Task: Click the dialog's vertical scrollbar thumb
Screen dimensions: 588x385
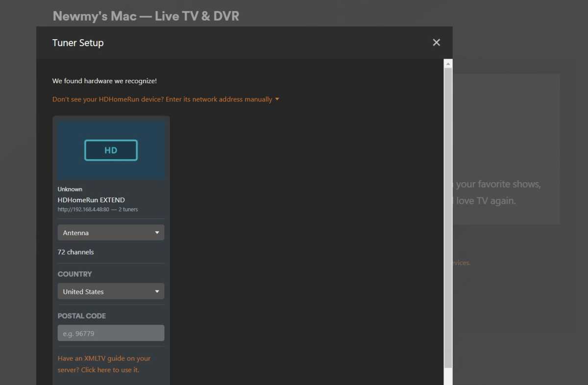Action: click(448, 218)
